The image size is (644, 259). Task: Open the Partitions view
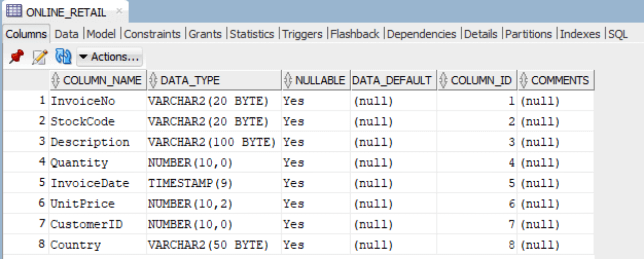click(528, 34)
